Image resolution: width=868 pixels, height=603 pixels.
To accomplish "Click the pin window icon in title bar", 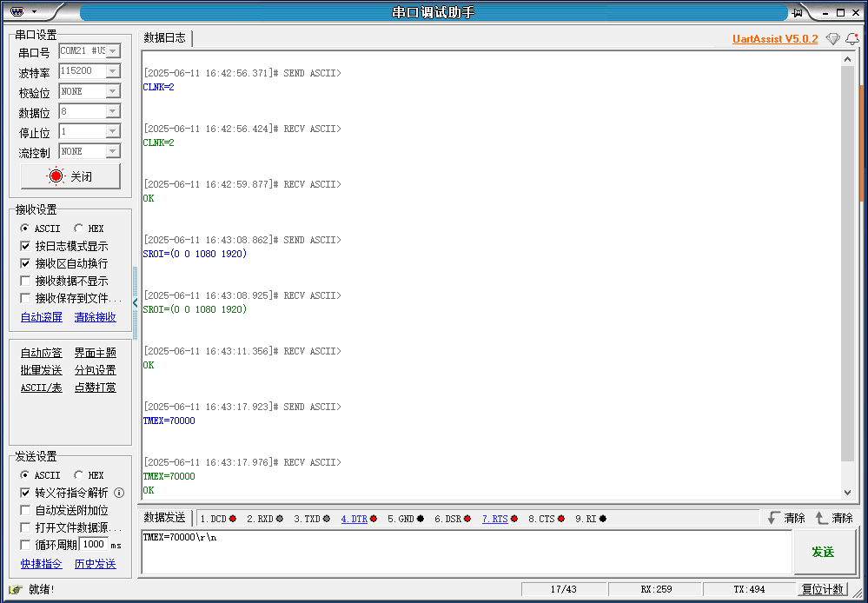I will pos(797,12).
